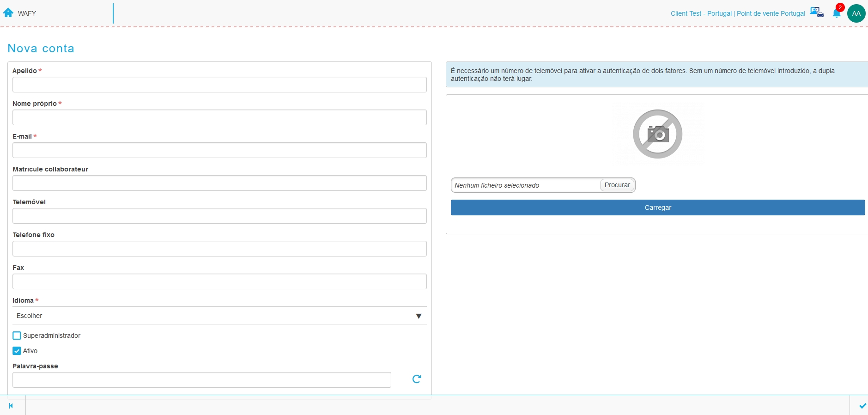Enable the Superadministrador checkbox
The height and width of the screenshot is (415, 868).
click(17, 336)
